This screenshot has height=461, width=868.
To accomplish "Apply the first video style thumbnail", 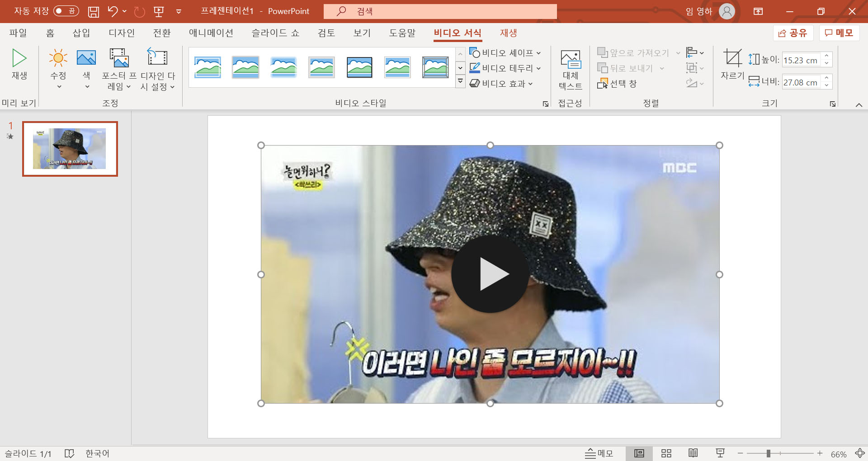I will click(x=208, y=67).
